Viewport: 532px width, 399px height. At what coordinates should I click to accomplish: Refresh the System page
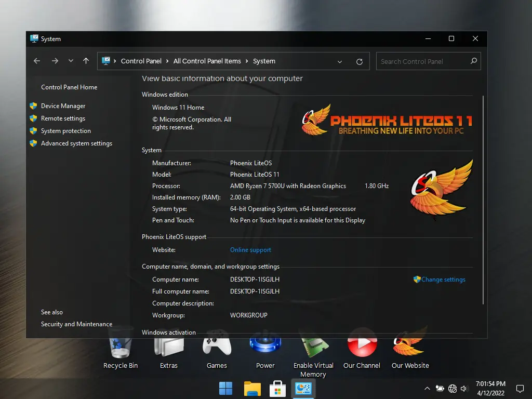pyautogui.click(x=360, y=62)
